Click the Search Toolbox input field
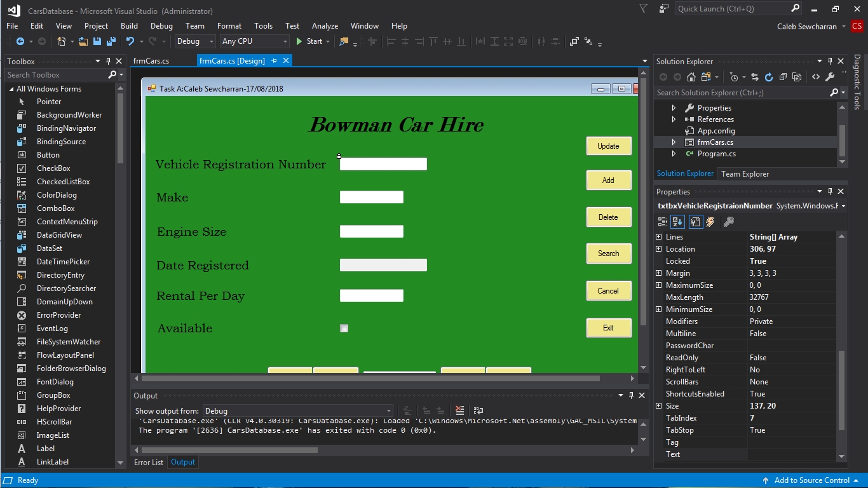The image size is (868, 488). 56,75
